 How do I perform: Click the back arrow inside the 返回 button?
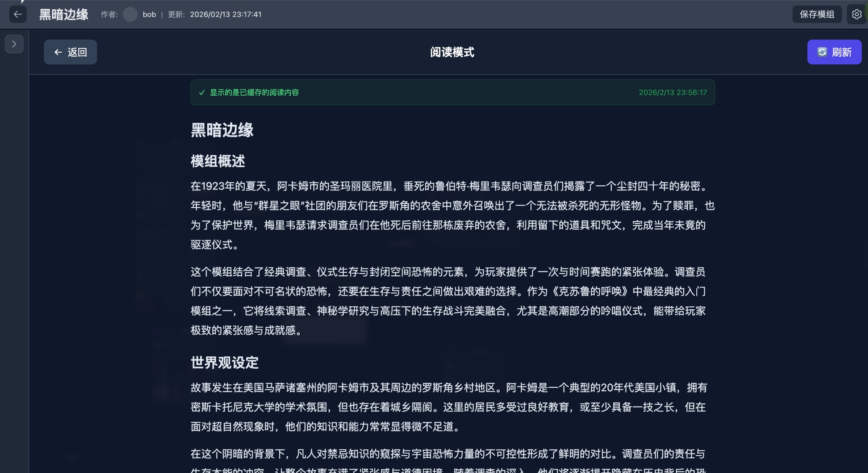point(58,52)
